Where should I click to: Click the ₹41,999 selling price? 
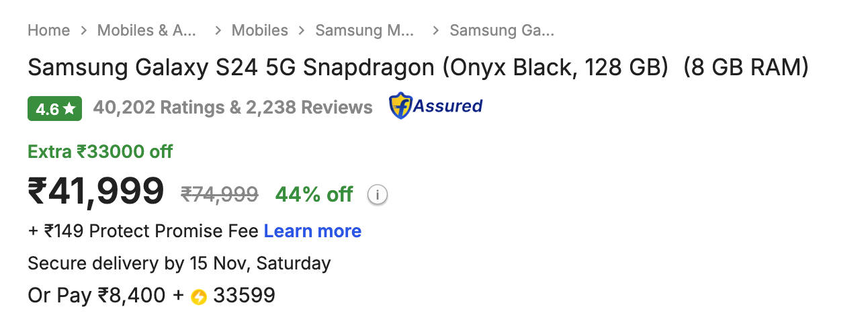click(95, 191)
